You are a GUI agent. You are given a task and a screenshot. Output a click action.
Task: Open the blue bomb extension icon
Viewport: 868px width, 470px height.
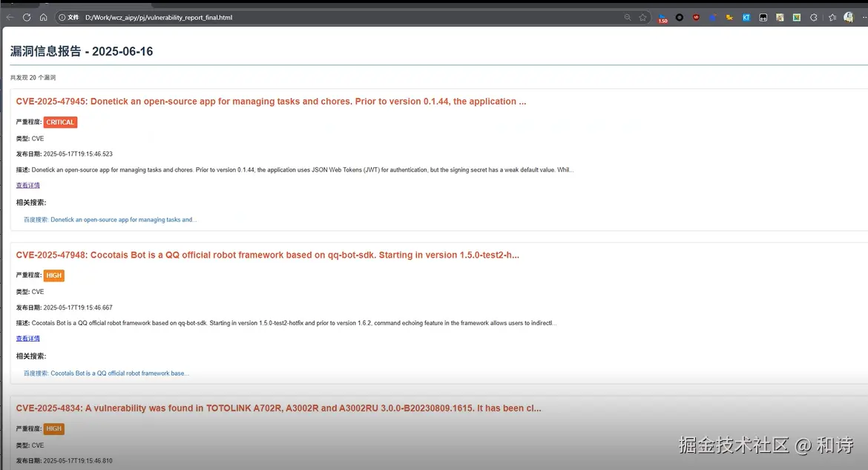713,18
